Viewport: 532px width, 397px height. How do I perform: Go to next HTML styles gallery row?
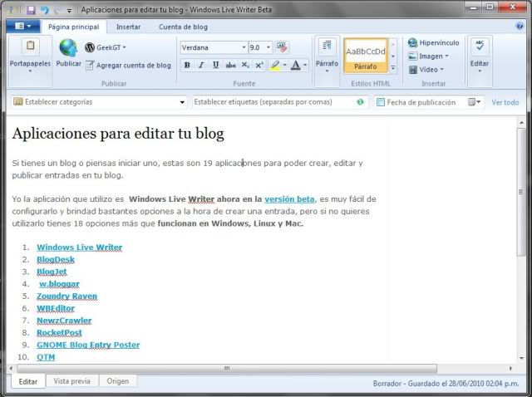click(393, 56)
